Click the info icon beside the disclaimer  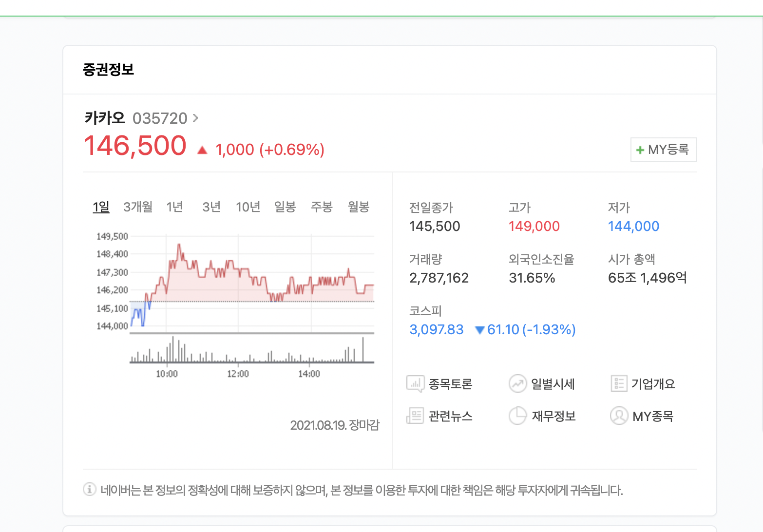pyautogui.click(x=90, y=489)
